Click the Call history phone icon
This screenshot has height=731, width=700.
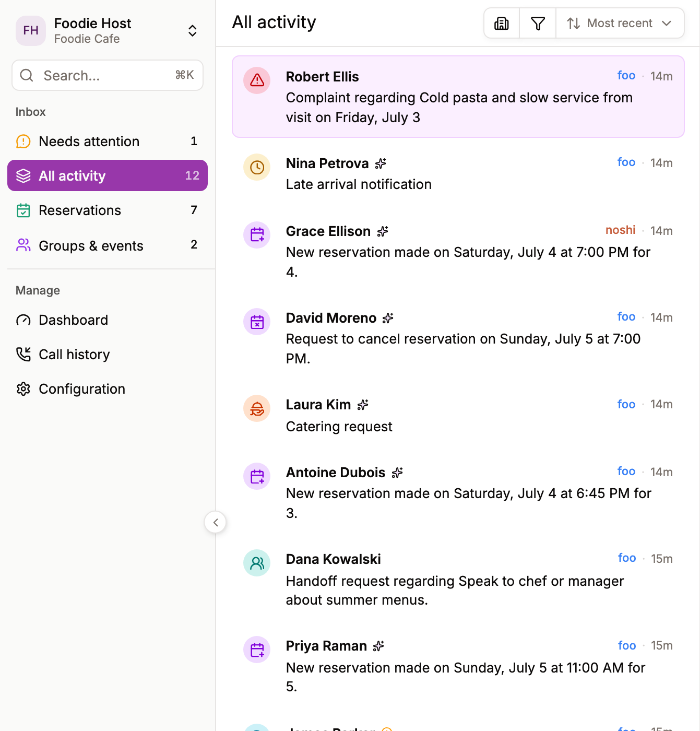[x=23, y=355]
